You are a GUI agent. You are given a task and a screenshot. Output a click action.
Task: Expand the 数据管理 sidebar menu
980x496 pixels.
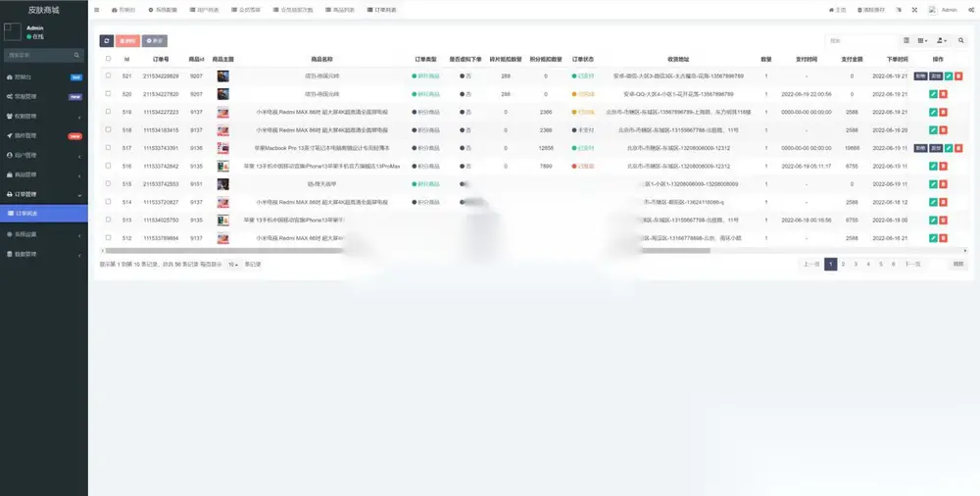44,255
